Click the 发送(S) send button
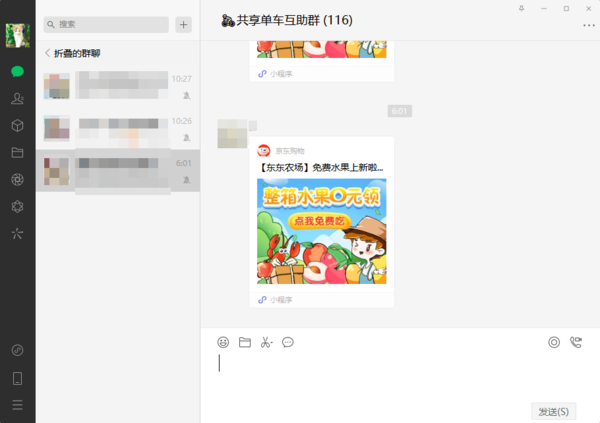Viewport: 600px width, 423px height. (x=553, y=412)
